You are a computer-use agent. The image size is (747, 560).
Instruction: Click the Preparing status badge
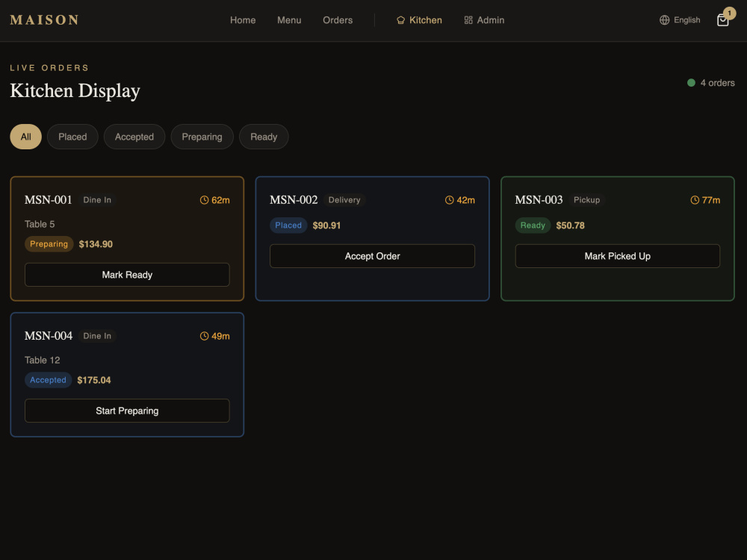click(49, 244)
